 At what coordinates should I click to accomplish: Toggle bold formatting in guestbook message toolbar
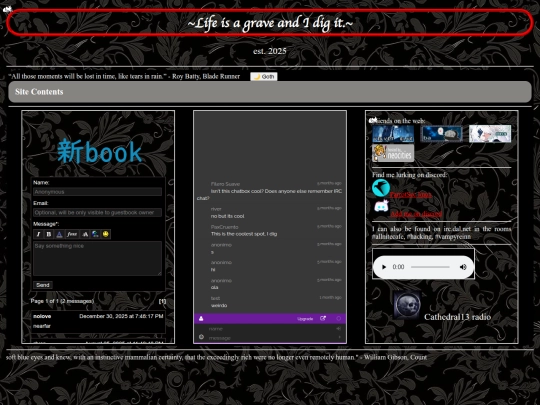[x=49, y=235]
